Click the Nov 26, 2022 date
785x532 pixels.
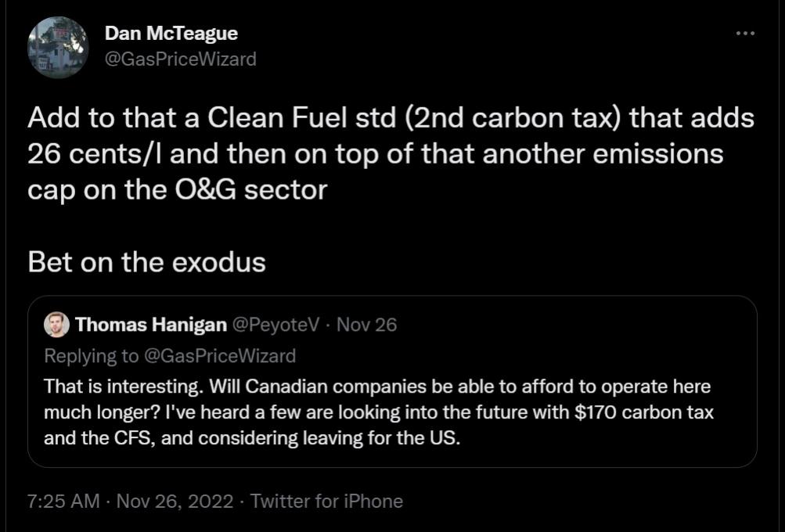[175, 501]
